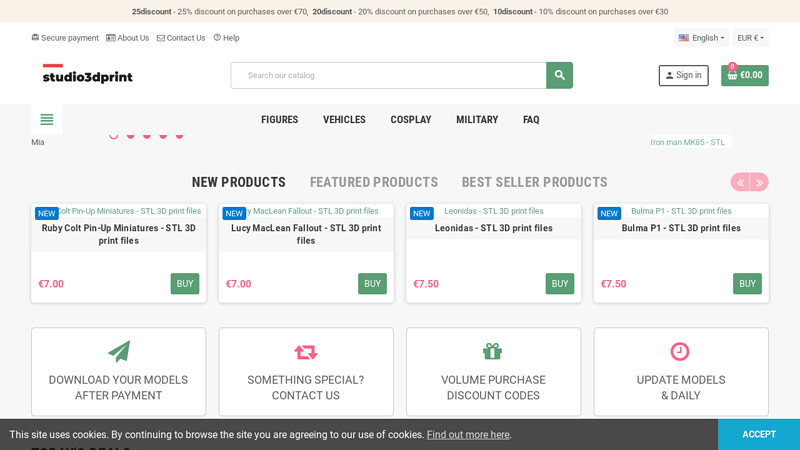Click the red clock update icon
Image resolution: width=800 pixels, height=450 pixels.
(x=680, y=351)
